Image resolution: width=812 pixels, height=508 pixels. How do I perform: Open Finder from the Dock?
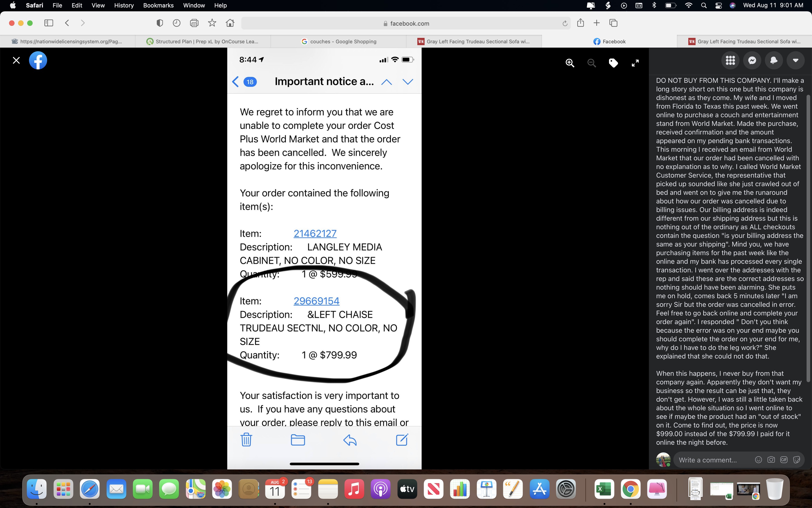point(36,489)
